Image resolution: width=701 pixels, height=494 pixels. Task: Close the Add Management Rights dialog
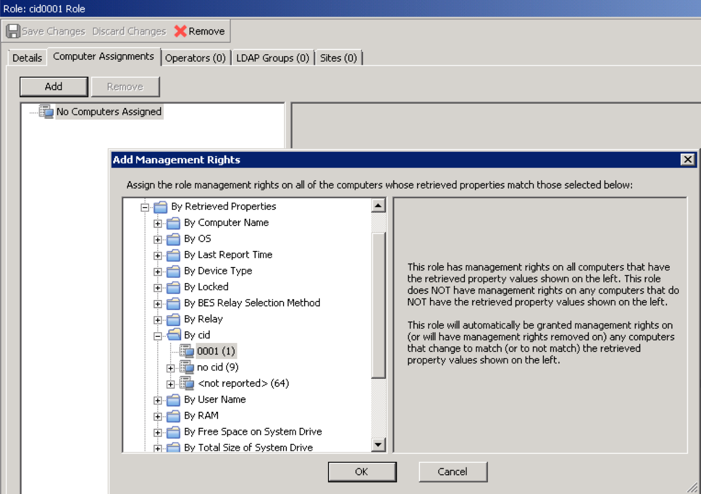pos(687,160)
